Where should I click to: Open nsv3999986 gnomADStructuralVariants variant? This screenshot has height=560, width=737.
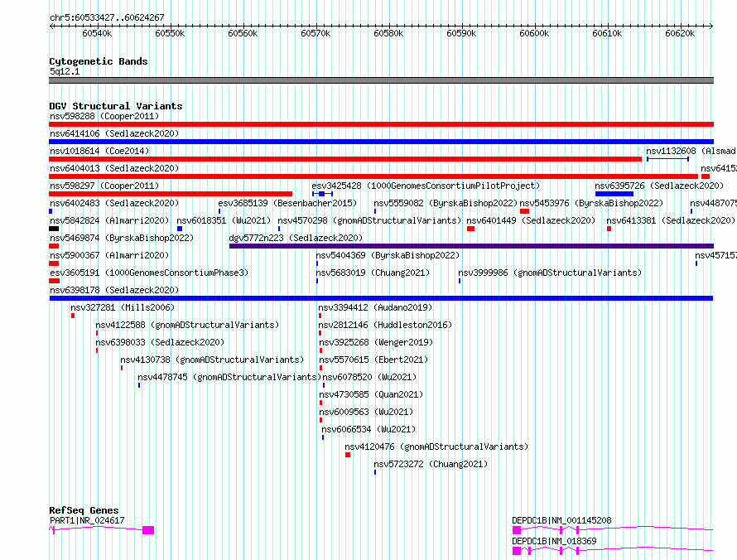[550, 273]
